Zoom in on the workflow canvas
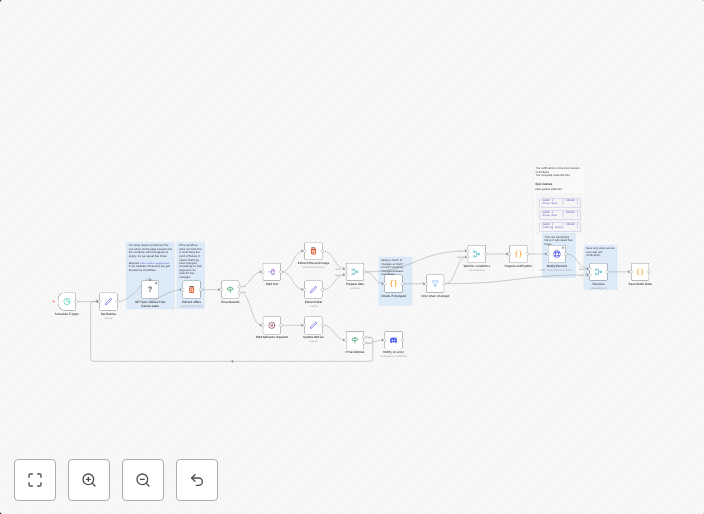704x514 pixels. click(x=89, y=480)
